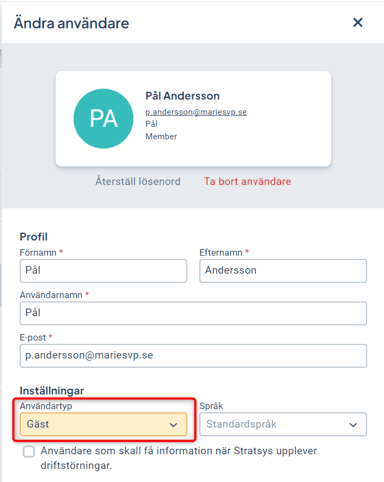
Task: Open the Användartyp dropdown showing Gäst
Action: tap(103, 424)
